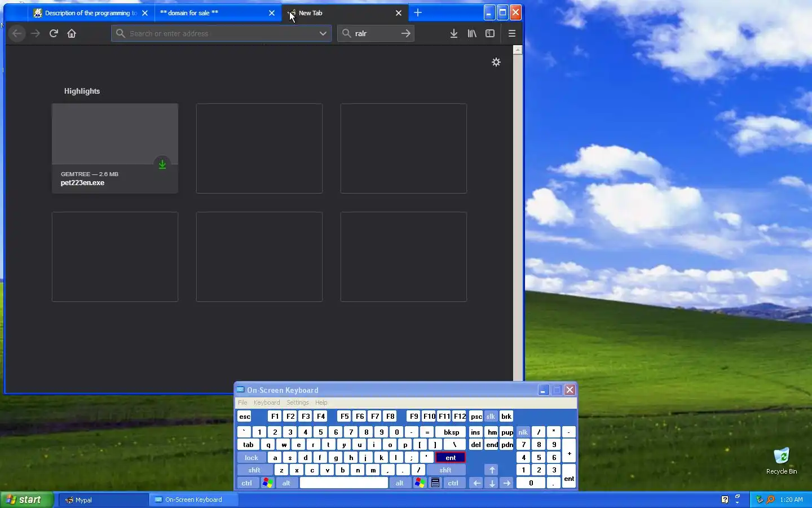
Task: Open the Recycle Bin desktop icon
Action: (782, 461)
